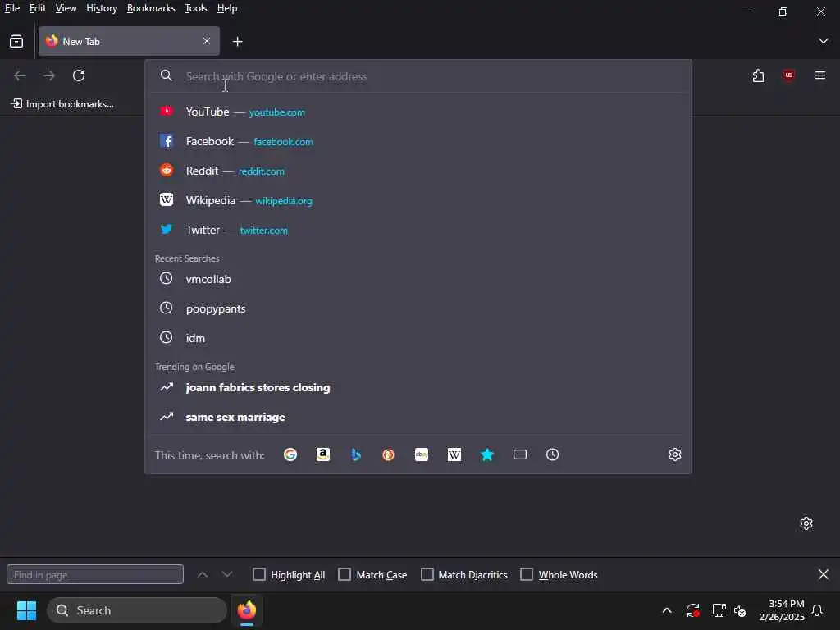Open a new tab with plus button
840x630 pixels.
coord(237,41)
